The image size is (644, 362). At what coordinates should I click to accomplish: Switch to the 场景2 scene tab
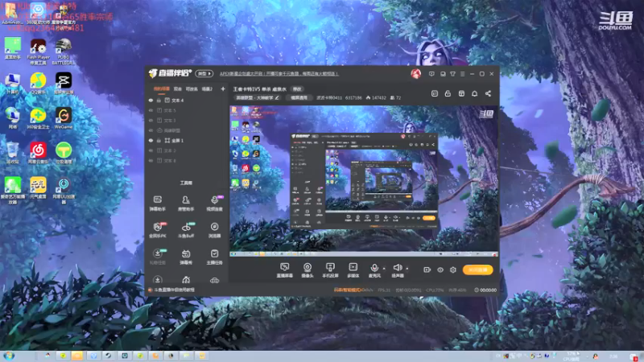pos(207,88)
